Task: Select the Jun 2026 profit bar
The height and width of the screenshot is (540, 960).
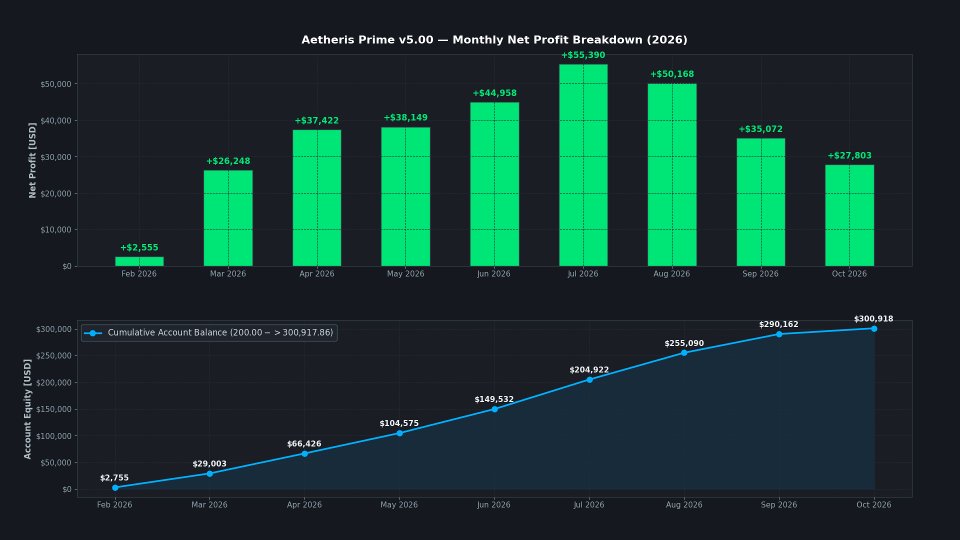Action: pyautogui.click(x=494, y=184)
